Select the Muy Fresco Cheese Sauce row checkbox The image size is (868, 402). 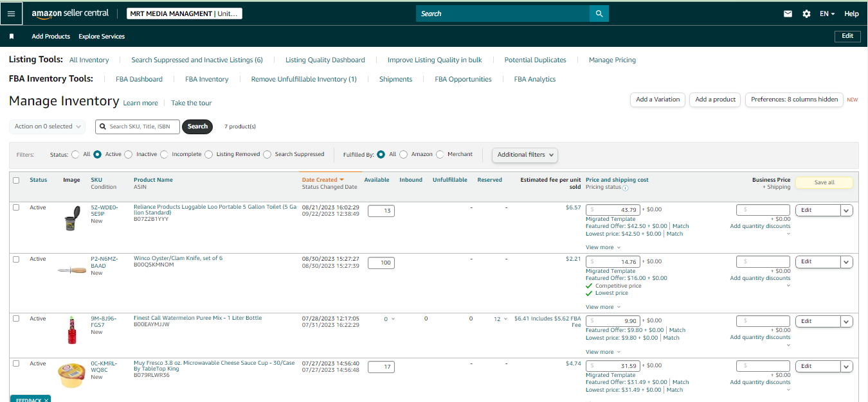click(16, 363)
